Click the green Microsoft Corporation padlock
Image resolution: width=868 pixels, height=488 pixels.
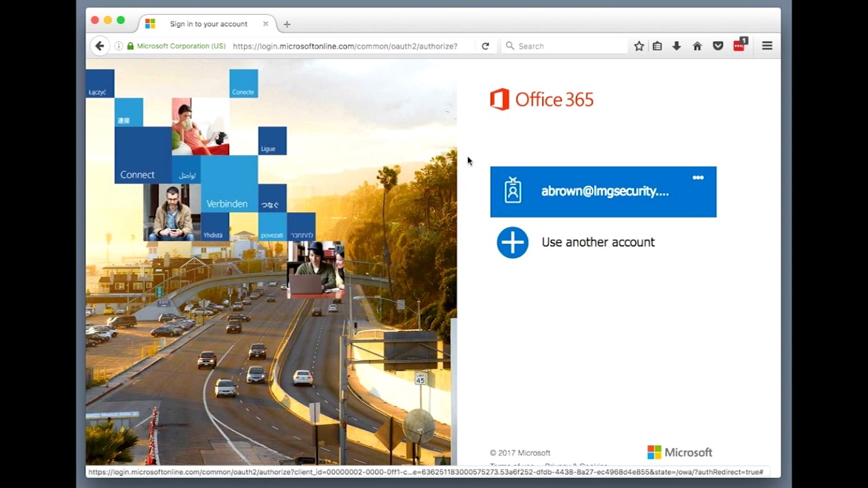131,46
